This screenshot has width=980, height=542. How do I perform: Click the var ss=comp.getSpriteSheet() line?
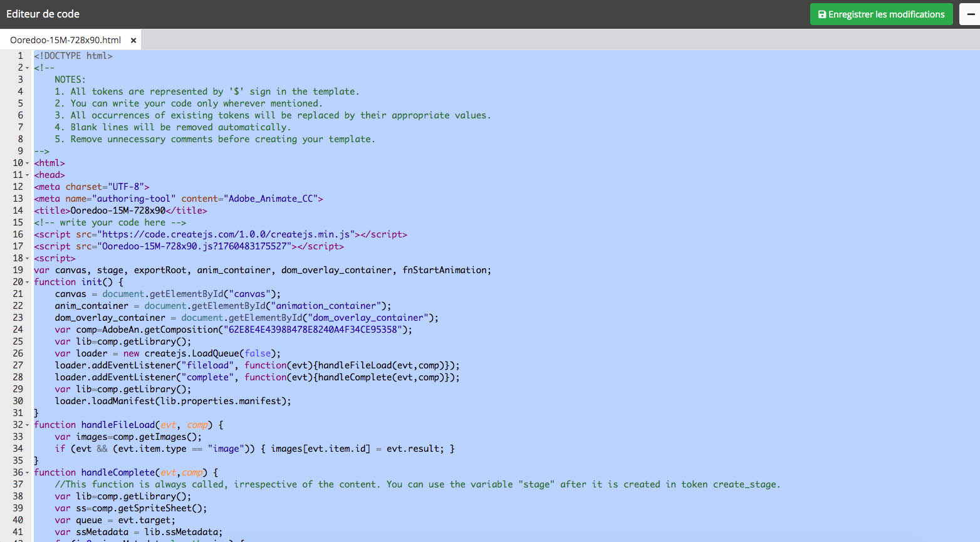(x=131, y=508)
